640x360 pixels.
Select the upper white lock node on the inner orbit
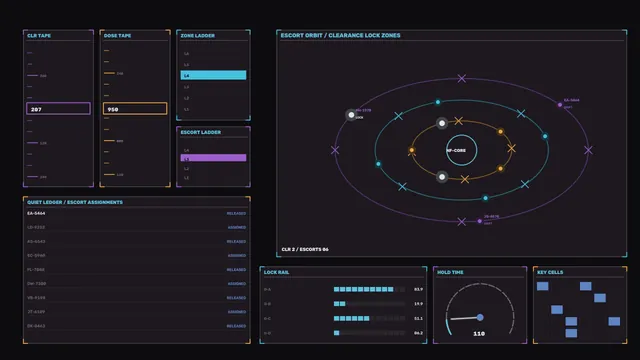click(442, 123)
